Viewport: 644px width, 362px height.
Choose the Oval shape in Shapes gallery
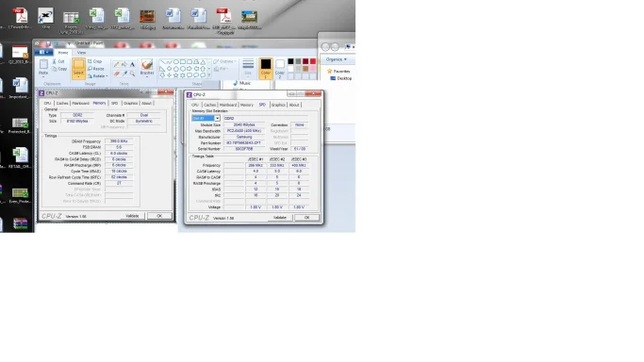pyautogui.click(x=175, y=62)
